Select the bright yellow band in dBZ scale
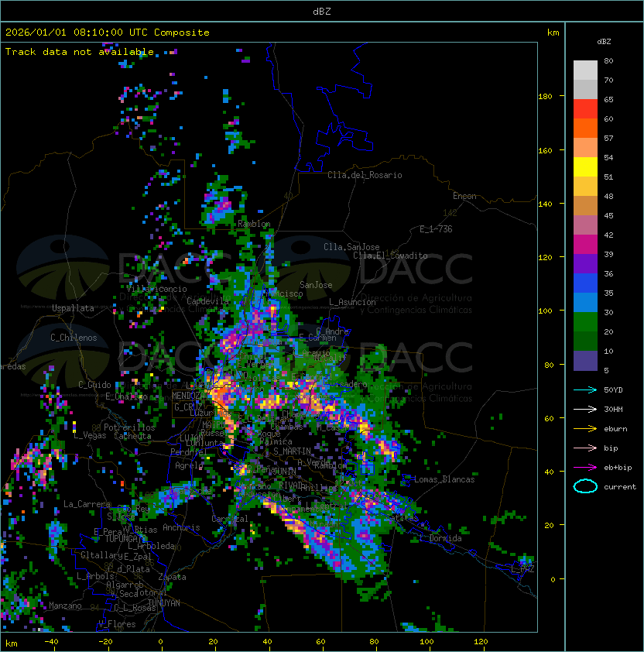Viewport: 644px width, 652px height. point(585,167)
